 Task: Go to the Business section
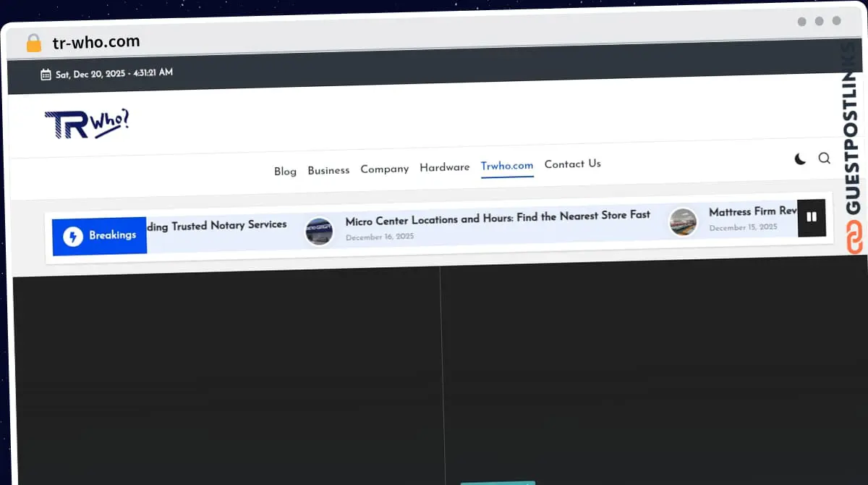[328, 170]
